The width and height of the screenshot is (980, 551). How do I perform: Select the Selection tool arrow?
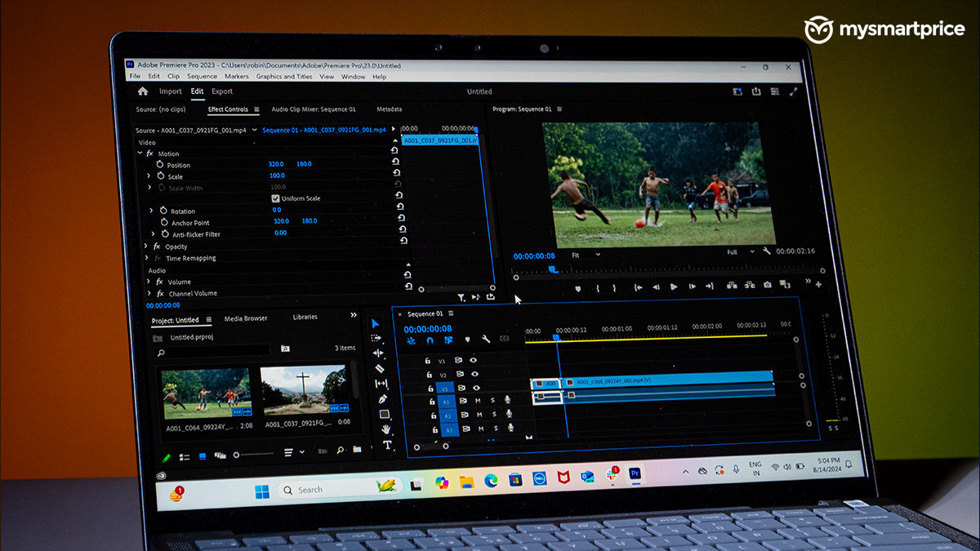pos(376,323)
